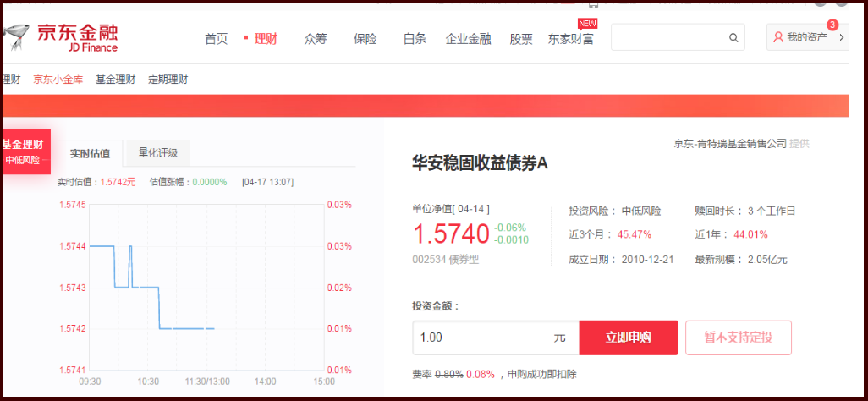Click the 最新规模 2.05亿元 text
This screenshot has width=868, height=401.
[x=741, y=259]
